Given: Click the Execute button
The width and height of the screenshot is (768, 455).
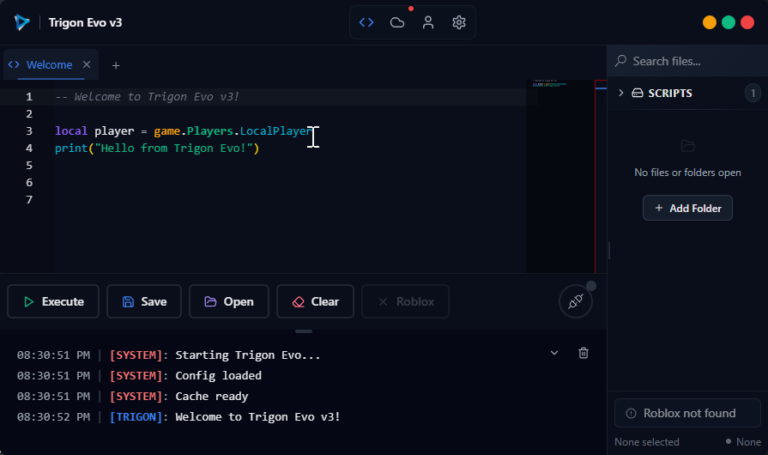Looking at the screenshot, I should point(53,301).
